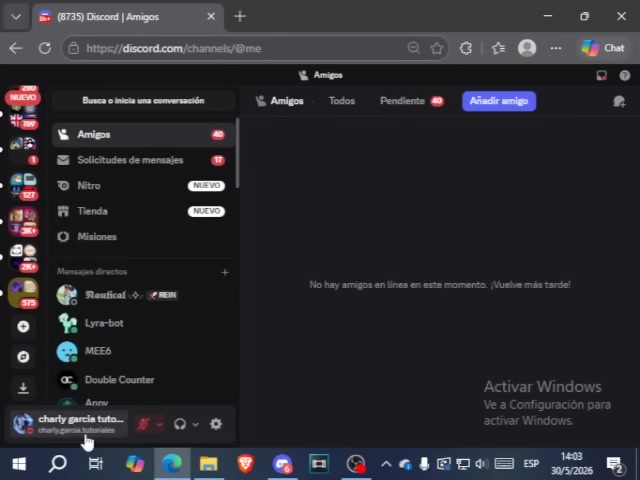Open Task View on taskbar
This screenshot has height=480, width=640.
(96, 464)
